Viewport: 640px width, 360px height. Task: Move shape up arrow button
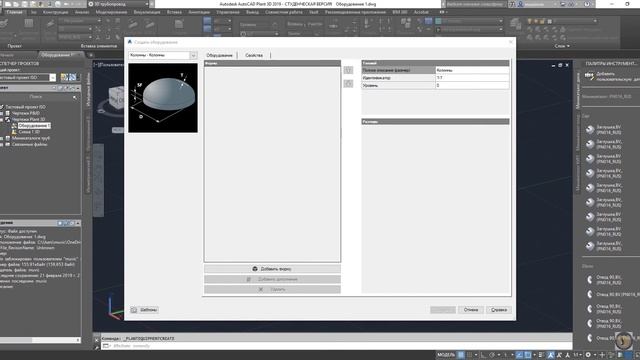point(348,70)
